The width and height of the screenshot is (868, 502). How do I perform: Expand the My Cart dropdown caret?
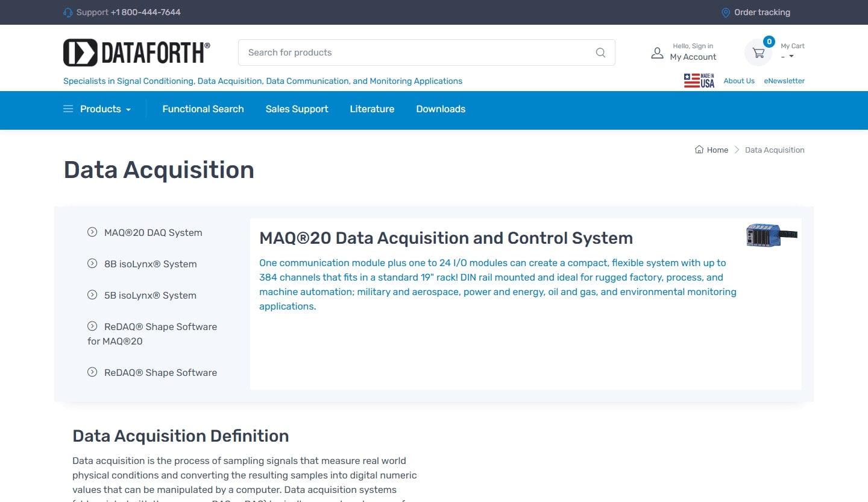pos(791,57)
